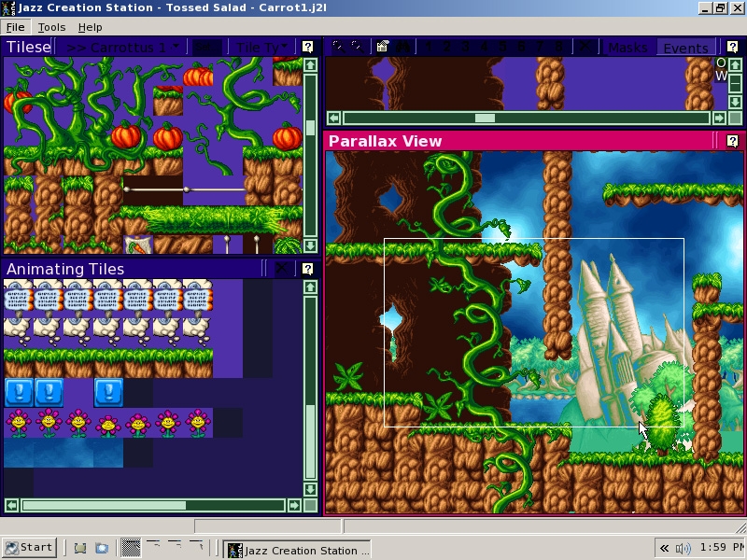Click the Animating Tiles scroll left arrow
Viewport: 747px width, 560px height.
[11, 505]
